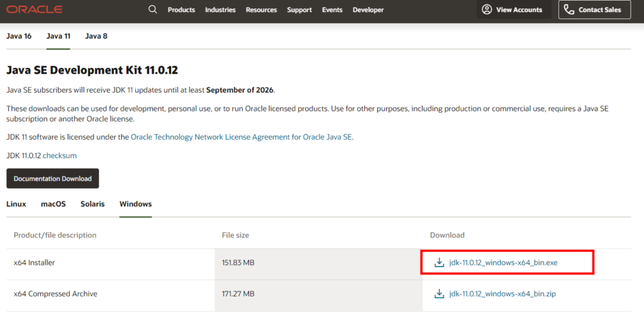Open the Resources navigation menu
Screen dimensions: 644x321
[x=261, y=9]
